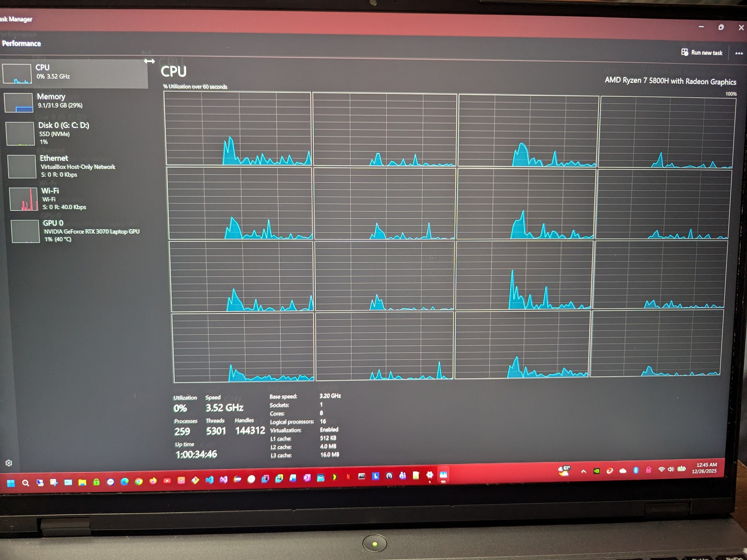Viewport: 747px width, 560px height.
Task: Open File Explorer from taskbar
Action: click(x=82, y=482)
